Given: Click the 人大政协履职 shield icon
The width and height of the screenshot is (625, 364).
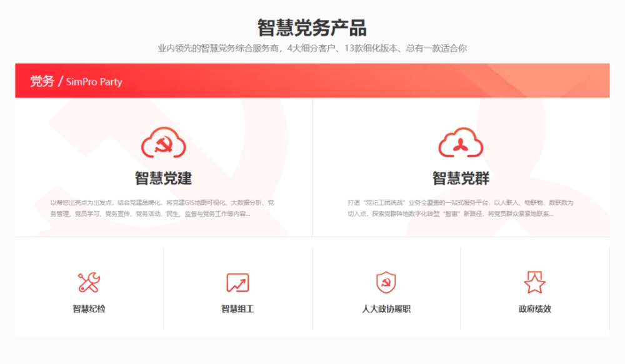Looking at the screenshot, I should coord(386,283).
